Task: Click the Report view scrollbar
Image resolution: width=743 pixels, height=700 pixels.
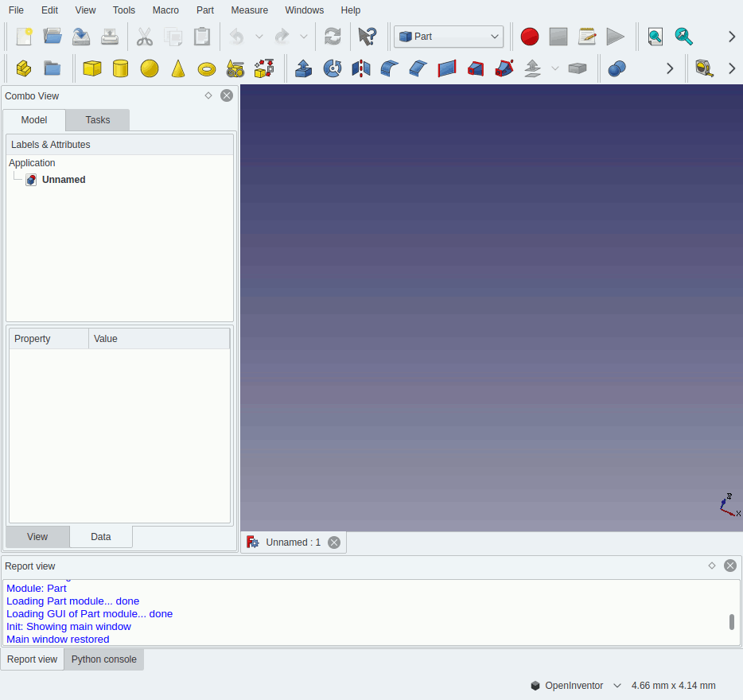Action: pos(731,623)
